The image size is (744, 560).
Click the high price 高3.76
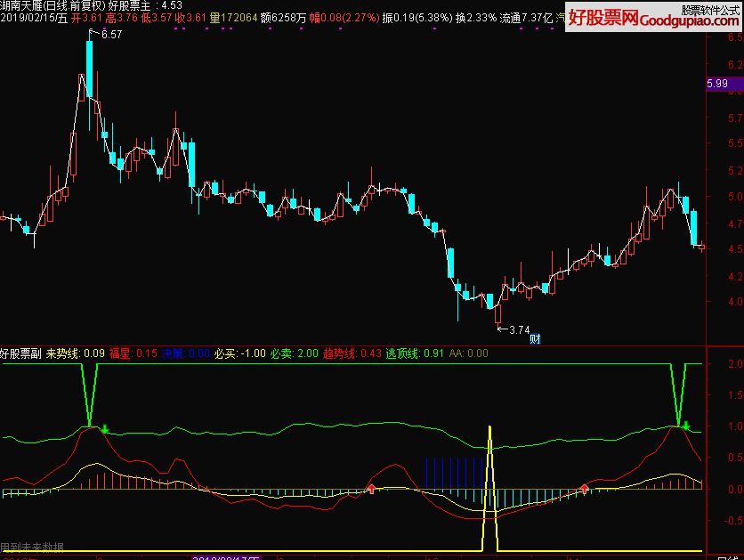pyautogui.click(x=121, y=19)
